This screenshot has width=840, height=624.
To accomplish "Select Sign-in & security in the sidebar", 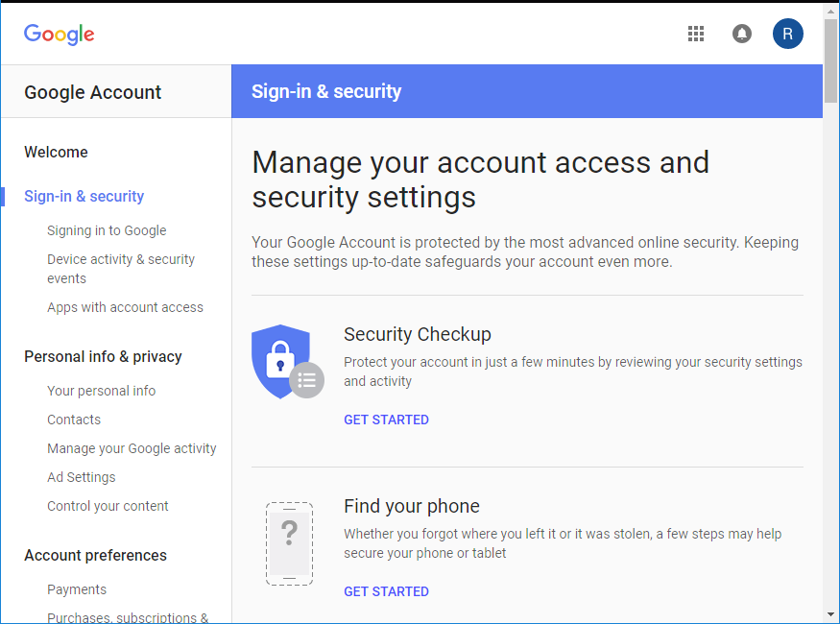I will coord(84,197).
